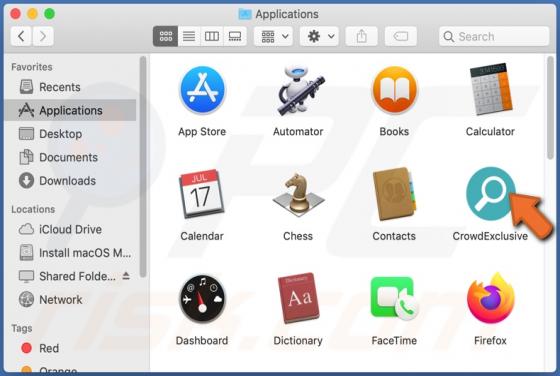Select the Chess app icon

tap(298, 195)
